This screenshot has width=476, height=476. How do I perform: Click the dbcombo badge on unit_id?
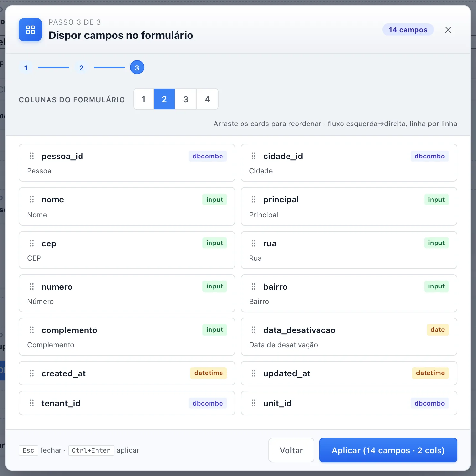click(x=429, y=403)
